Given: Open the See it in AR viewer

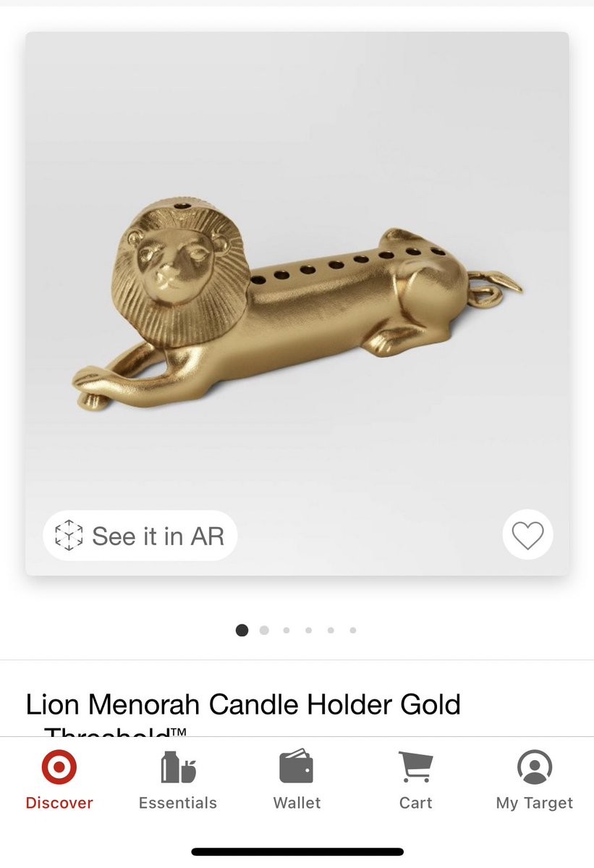Looking at the screenshot, I should (x=140, y=535).
